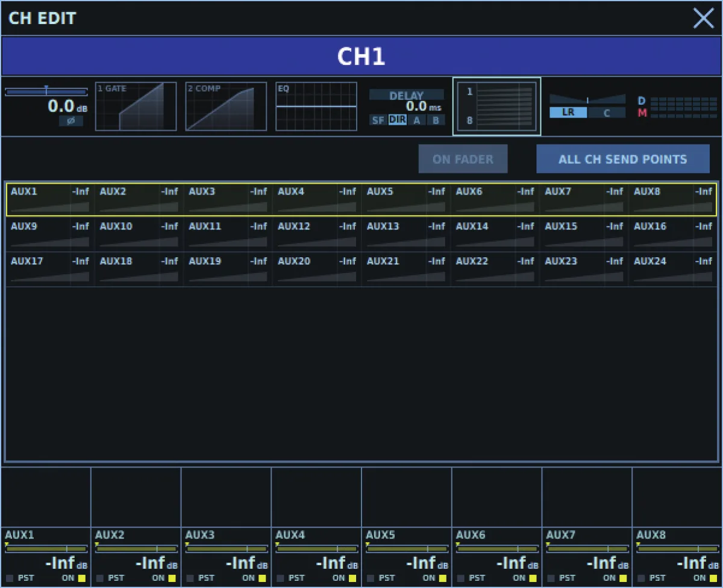Open the Comp dynamics thumbnail

pyautogui.click(x=226, y=107)
